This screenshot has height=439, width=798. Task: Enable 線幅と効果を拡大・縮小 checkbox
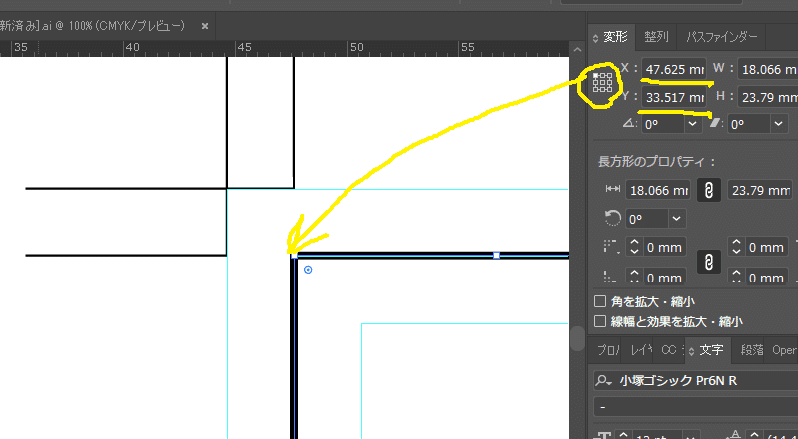pos(600,321)
